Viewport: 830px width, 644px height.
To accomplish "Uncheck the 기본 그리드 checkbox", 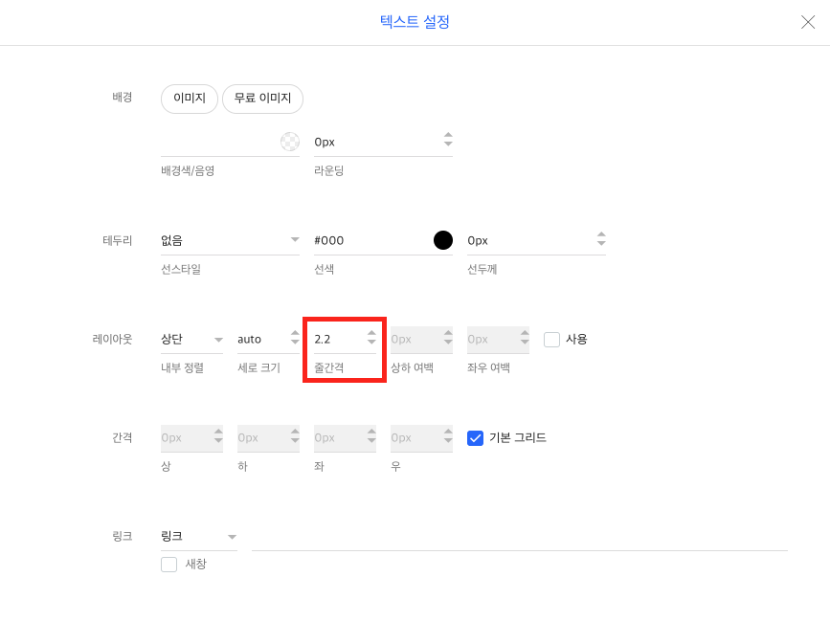I will click(475, 437).
